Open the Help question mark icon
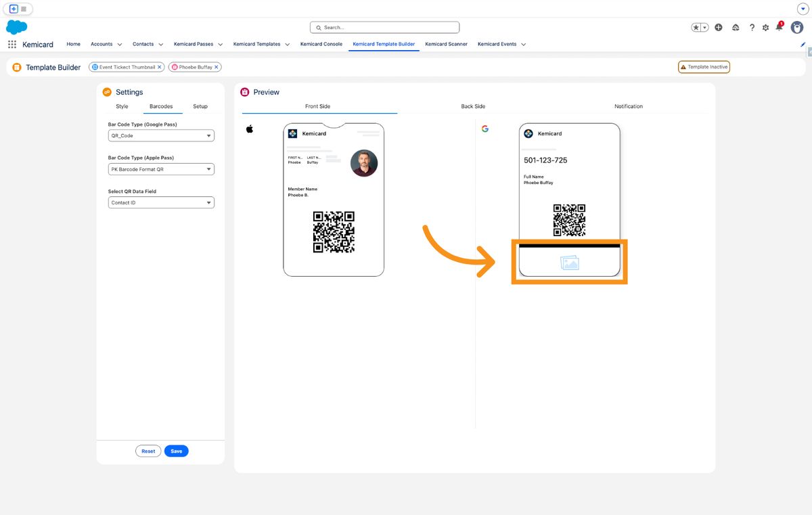This screenshot has width=812, height=515. pyautogui.click(x=752, y=27)
